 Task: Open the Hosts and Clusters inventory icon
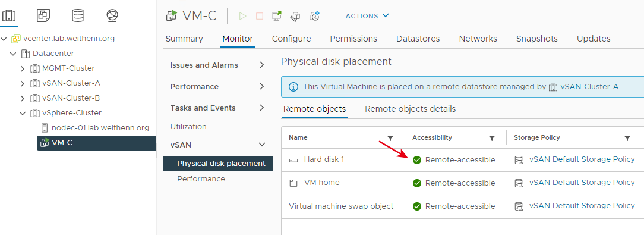pyautogui.click(x=9, y=15)
